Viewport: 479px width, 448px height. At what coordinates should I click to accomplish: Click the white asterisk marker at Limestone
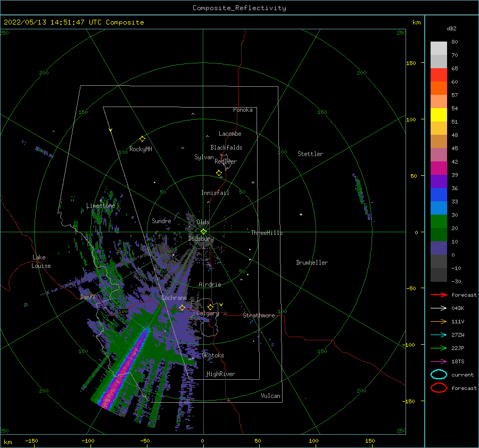[x=101, y=201]
